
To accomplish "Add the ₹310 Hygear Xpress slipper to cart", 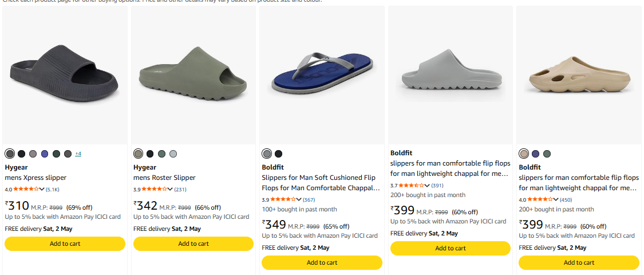I will point(65,243).
